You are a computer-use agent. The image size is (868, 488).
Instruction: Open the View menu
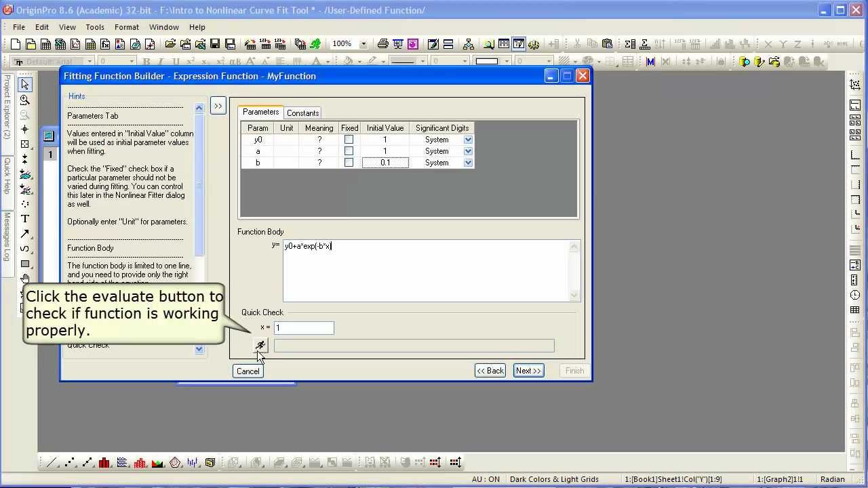(67, 27)
